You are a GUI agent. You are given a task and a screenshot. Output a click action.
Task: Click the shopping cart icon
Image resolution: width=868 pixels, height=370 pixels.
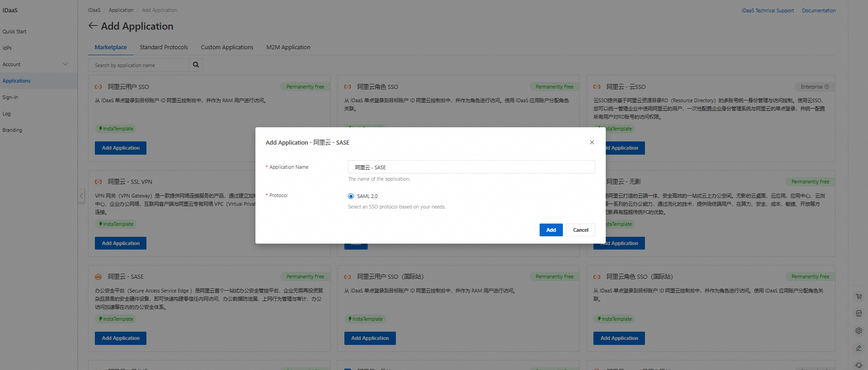pos(859,297)
